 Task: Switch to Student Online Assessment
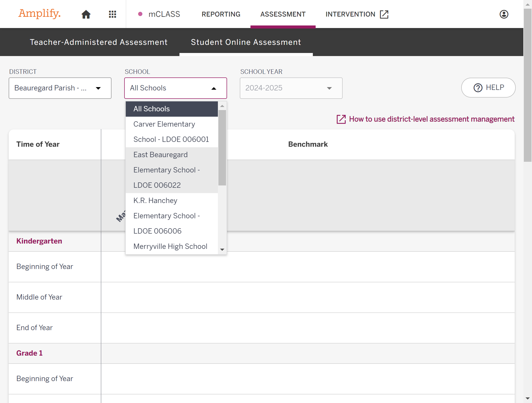click(x=246, y=42)
